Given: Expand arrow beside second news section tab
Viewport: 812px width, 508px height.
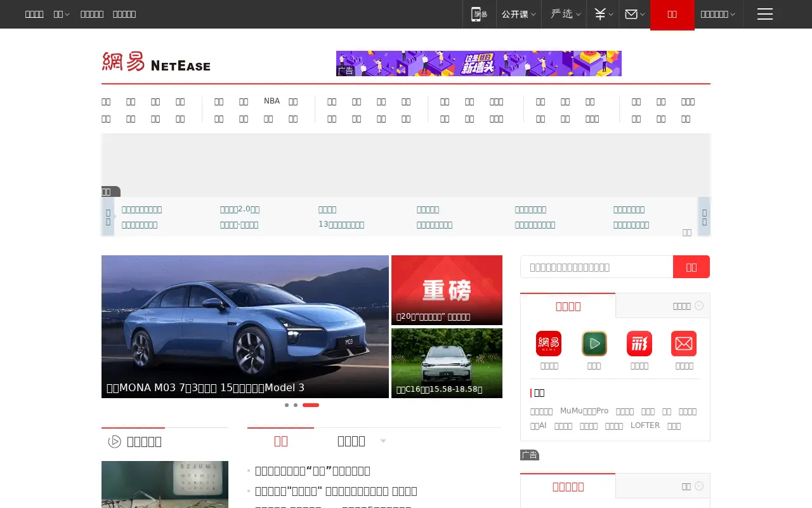Looking at the screenshot, I should (x=383, y=441).
